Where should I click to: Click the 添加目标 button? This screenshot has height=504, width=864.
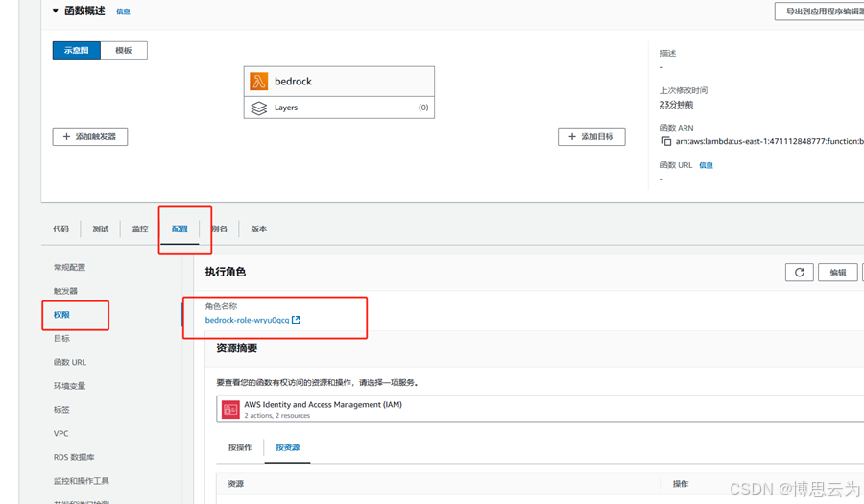click(x=591, y=136)
